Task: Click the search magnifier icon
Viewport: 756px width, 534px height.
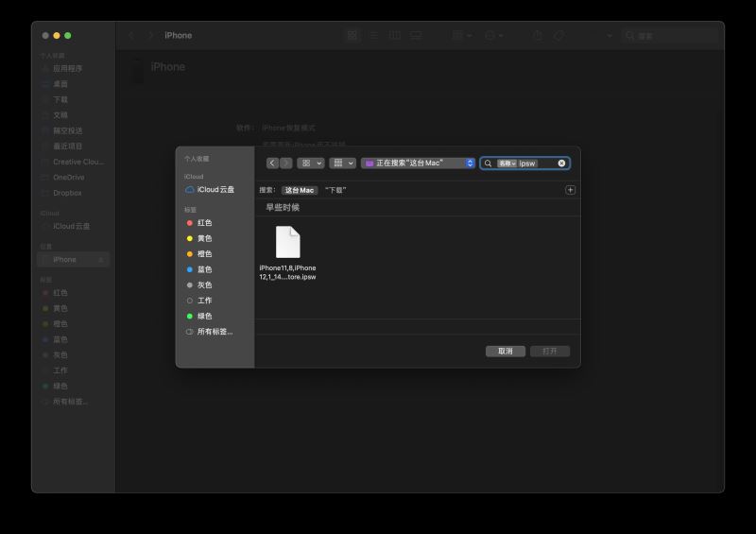Action: (488, 164)
